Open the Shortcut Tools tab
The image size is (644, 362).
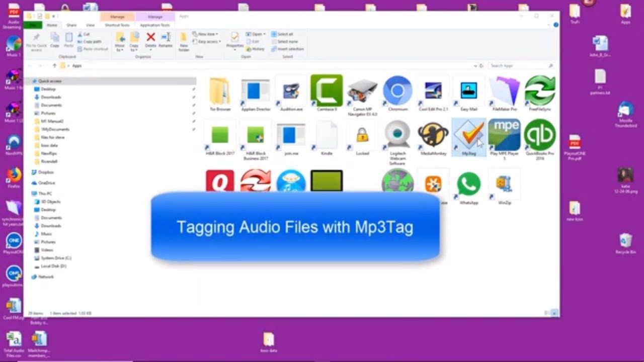117,25
